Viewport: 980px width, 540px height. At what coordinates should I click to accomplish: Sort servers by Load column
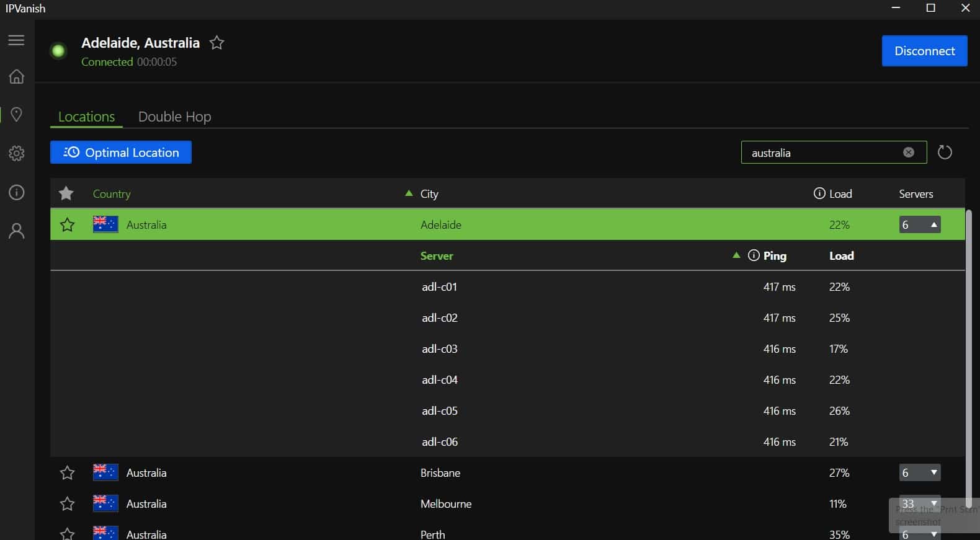(x=842, y=256)
